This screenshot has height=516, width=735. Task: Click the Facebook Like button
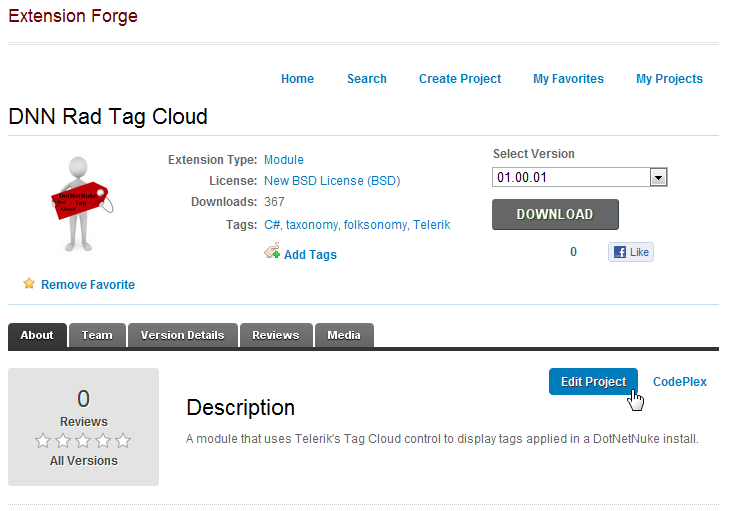click(630, 252)
